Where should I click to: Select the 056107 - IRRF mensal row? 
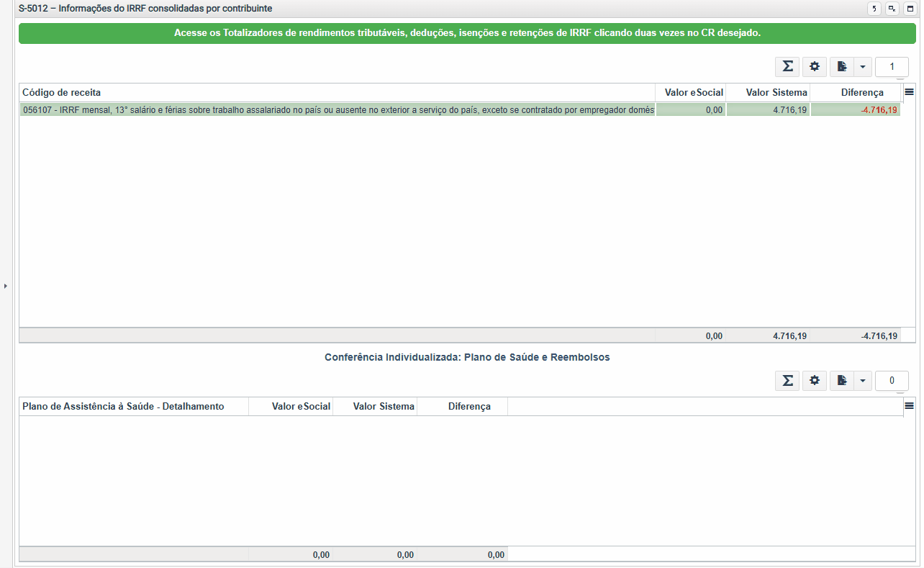tap(460, 110)
